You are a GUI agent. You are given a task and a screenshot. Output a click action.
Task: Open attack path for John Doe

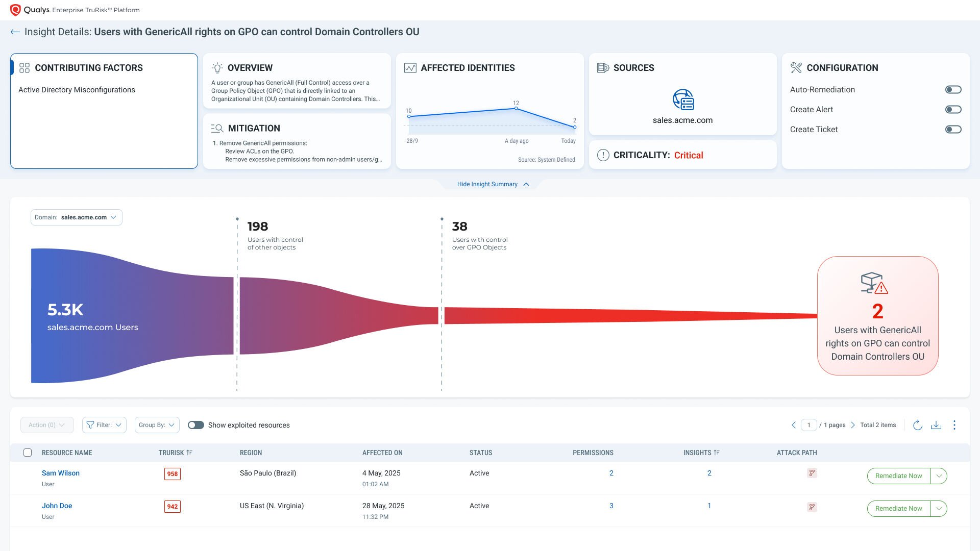(x=812, y=507)
